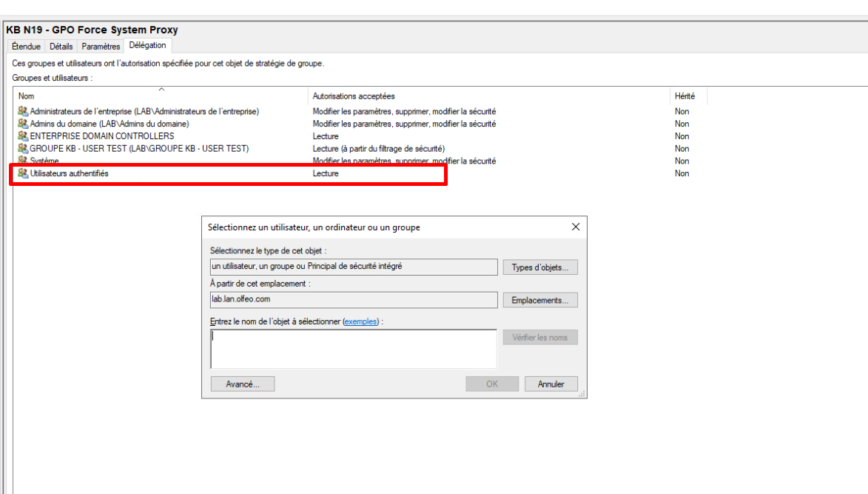Screen dimensions: 868x494
Task: Switch to the Détails tab
Action: tap(61, 47)
